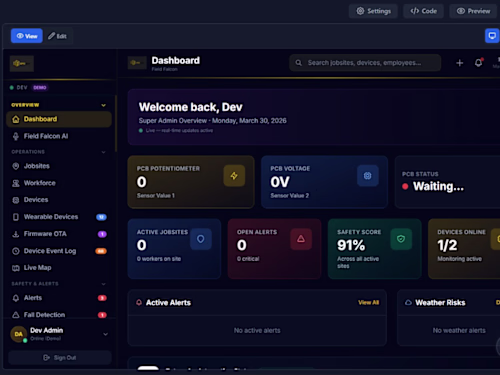Open Wearable Devices in the sidebar
The width and height of the screenshot is (500, 375).
[x=59, y=217]
